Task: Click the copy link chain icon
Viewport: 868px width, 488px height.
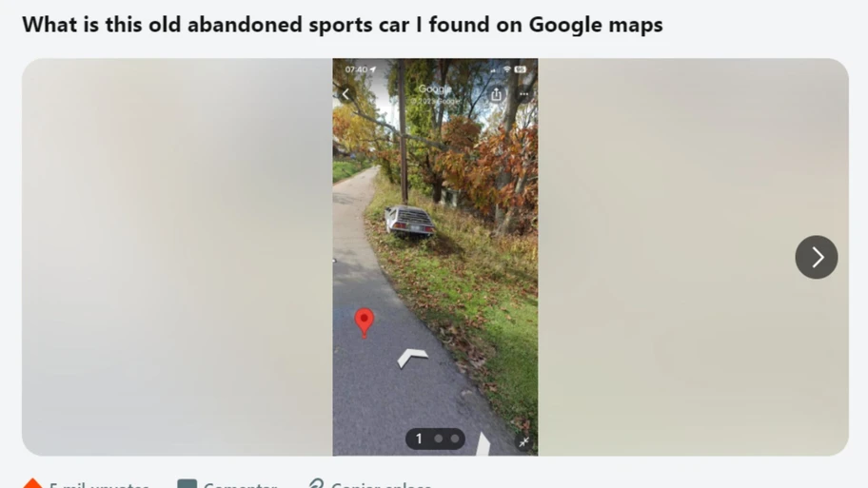Action: [316, 484]
